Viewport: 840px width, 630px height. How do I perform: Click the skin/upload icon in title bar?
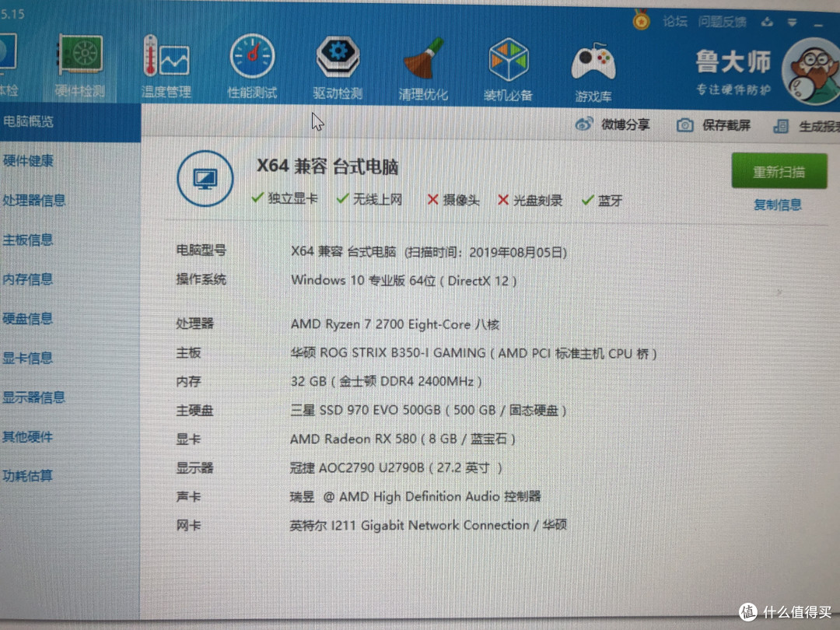pyautogui.click(x=767, y=22)
